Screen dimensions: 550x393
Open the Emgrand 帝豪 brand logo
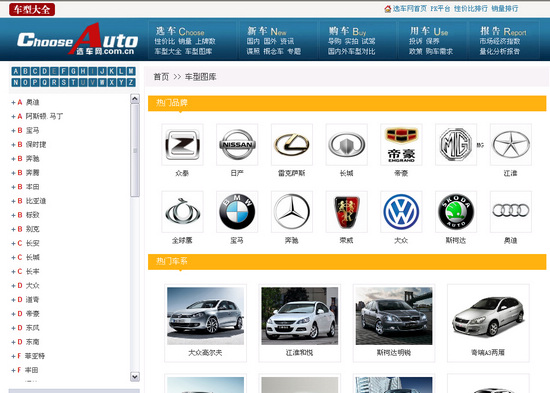[x=401, y=145]
